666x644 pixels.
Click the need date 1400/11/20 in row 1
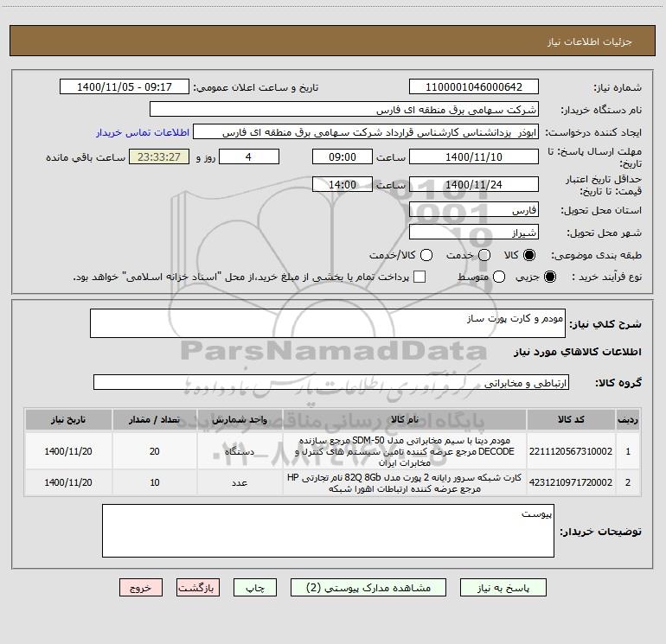tap(68, 451)
